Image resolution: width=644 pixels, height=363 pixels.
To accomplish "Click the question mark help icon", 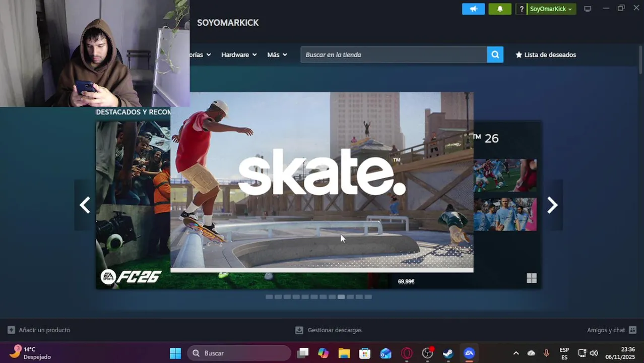I will (522, 9).
